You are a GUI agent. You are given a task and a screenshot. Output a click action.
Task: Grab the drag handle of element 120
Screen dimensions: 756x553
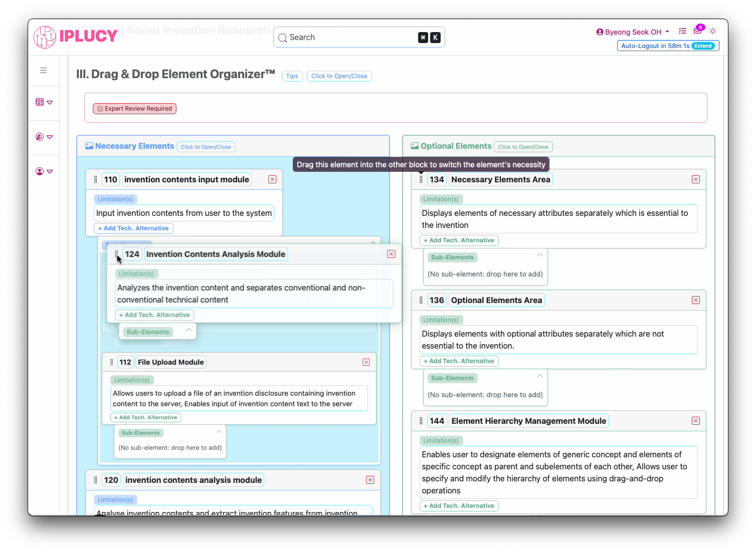95,480
